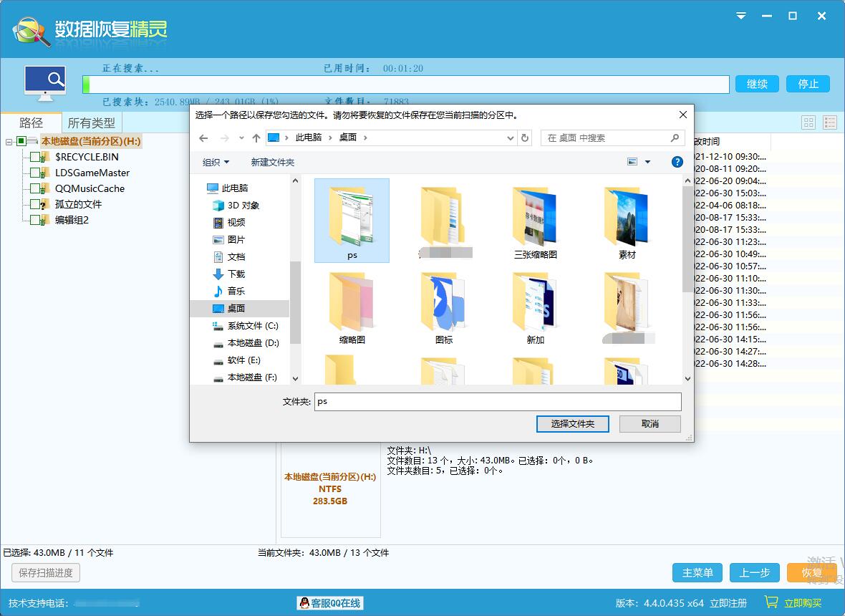Select 此电脑 in navigation pane
This screenshot has height=616, width=845.
tap(228, 188)
